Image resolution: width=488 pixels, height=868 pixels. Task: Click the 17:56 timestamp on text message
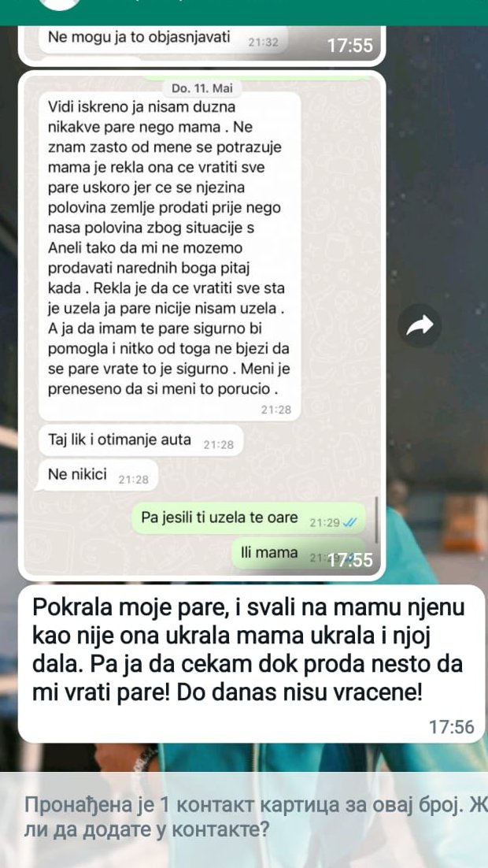[452, 727]
